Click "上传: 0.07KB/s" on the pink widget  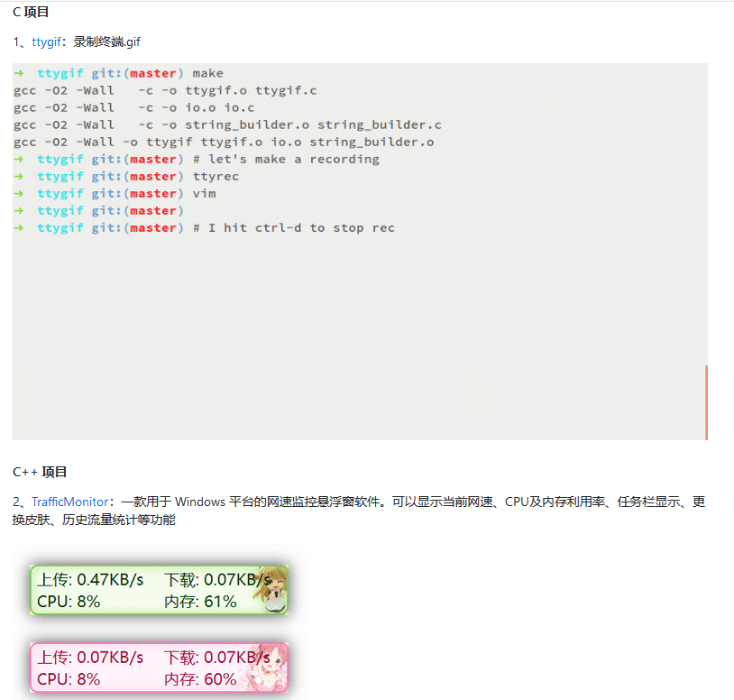(x=90, y=658)
